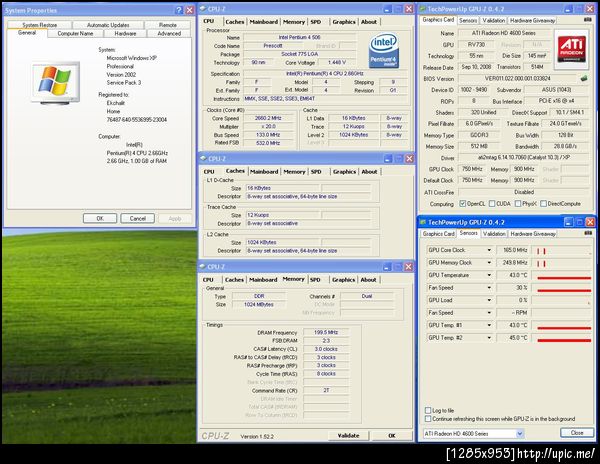
Task: Click the question mark help button in System Properties
Action: pos(179,10)
